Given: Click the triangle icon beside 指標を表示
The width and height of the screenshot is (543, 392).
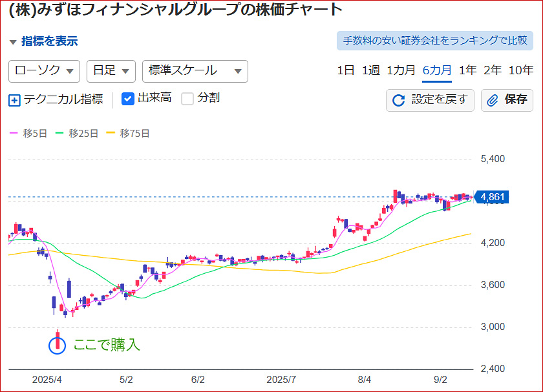Looking at the screenshot, I should [x=14, y=41].
